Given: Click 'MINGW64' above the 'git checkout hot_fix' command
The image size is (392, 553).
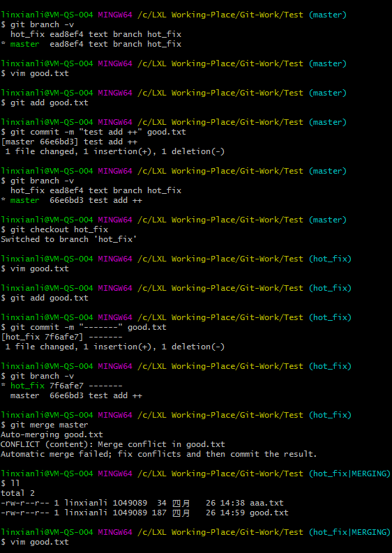Looking at the screenshot, I should [115, 220].
